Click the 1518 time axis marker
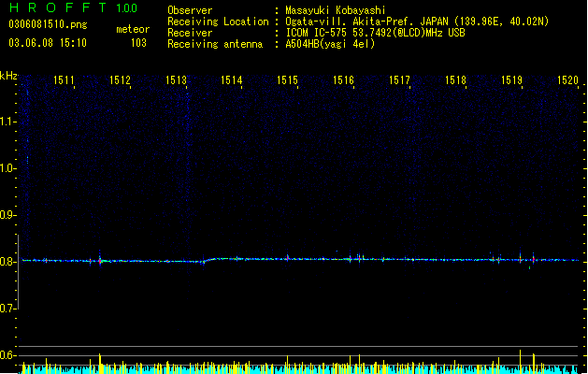The height and width of the screenshot is (374, 588). click(455, 80)
